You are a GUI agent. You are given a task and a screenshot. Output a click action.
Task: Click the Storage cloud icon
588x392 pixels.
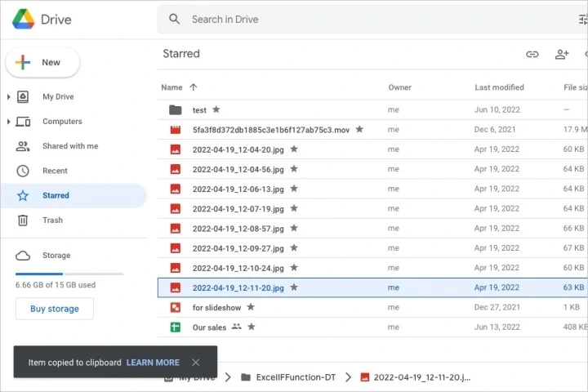23,256
